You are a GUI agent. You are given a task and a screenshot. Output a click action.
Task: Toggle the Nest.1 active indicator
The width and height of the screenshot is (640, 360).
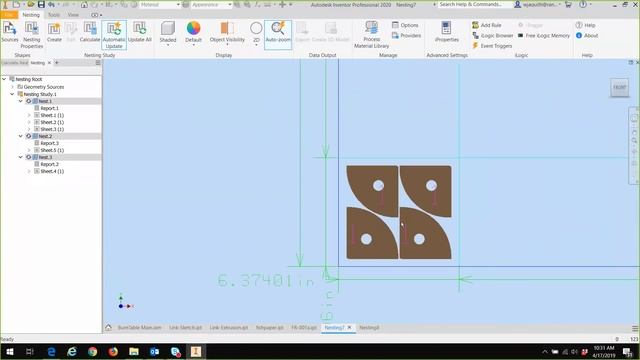29,101
